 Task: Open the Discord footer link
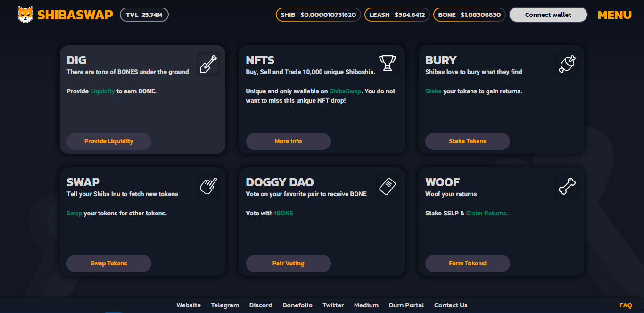(x=261, y=305)
